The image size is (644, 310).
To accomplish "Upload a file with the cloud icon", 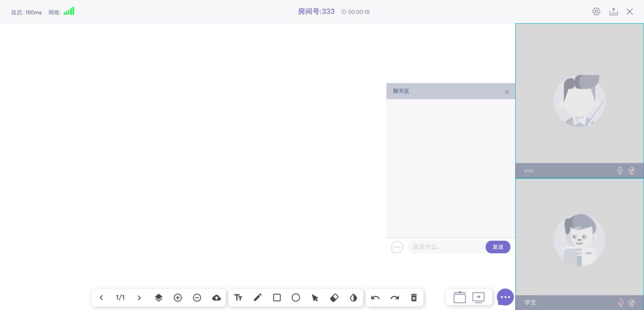I will click(x=216, y=298).
